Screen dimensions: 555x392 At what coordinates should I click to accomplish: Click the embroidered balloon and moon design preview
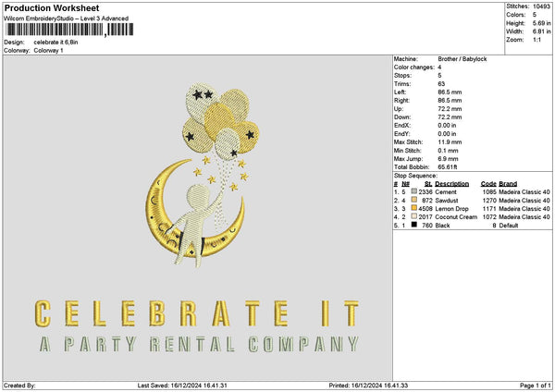pyautogui.click(x=203, y=175)
